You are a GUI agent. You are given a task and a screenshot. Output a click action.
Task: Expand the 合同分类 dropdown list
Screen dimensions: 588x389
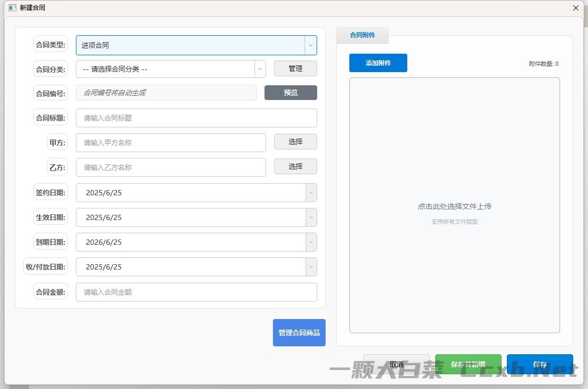(x=260, y=69)
